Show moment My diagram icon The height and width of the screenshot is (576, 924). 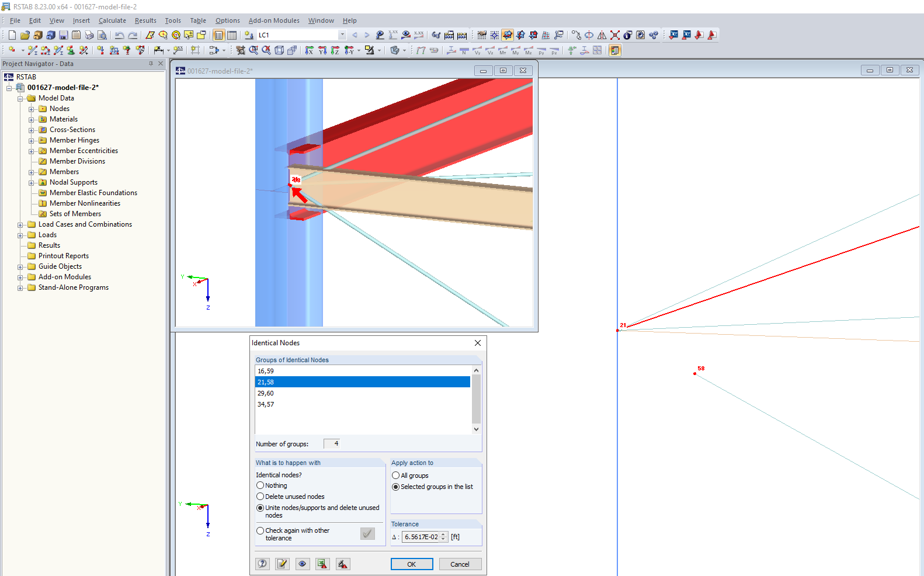tap(516, 50)
